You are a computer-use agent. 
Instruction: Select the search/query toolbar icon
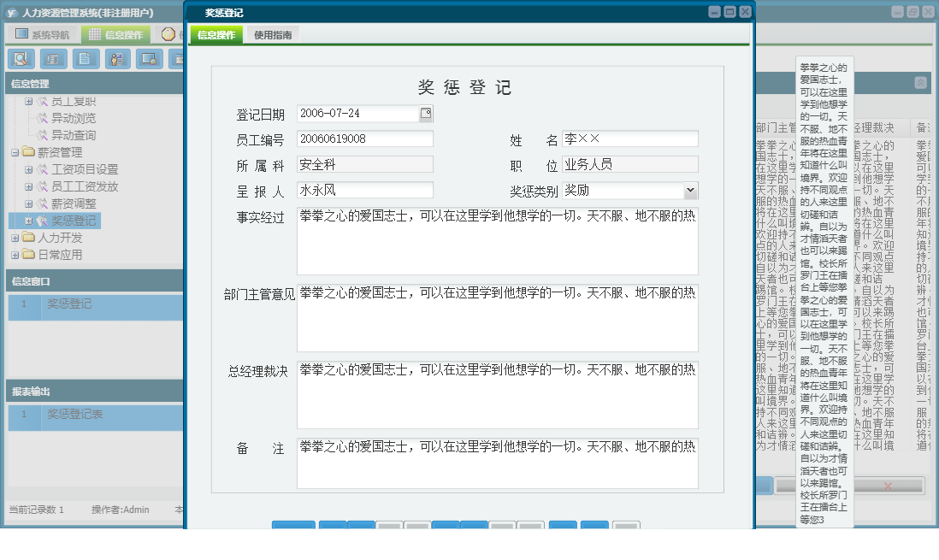21,59
